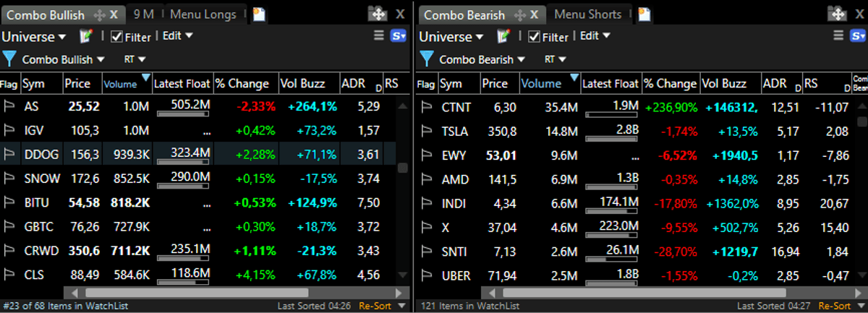Flag the UBER row

click(x=427, y=275)
